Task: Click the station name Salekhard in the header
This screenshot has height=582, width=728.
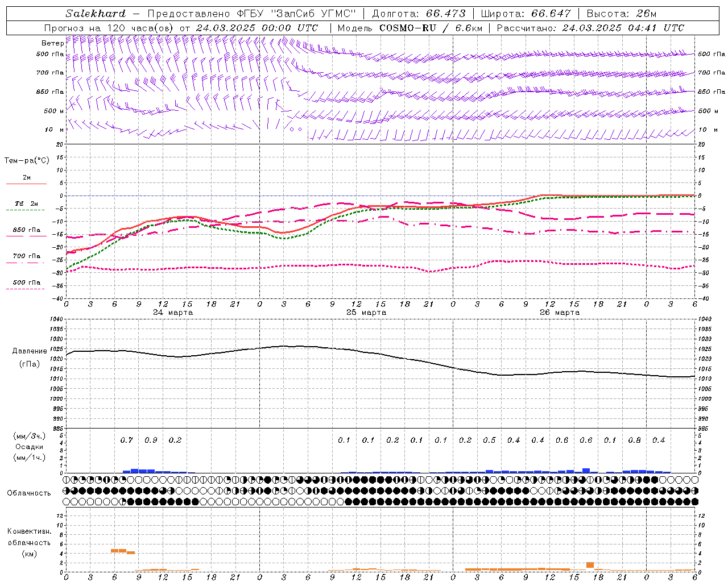Action: click(x=96, y=14)
